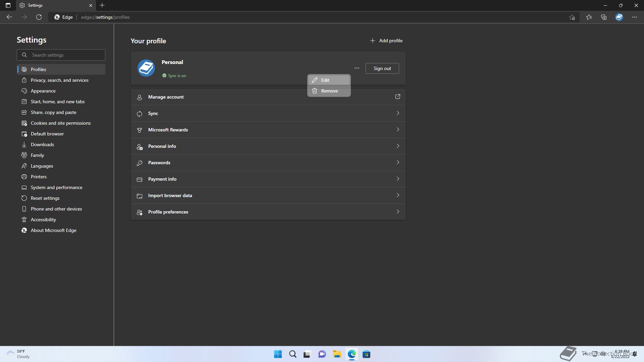Click the Refresh page icon
This screenshot has height=362, width=644.
(x=39, y=17)
